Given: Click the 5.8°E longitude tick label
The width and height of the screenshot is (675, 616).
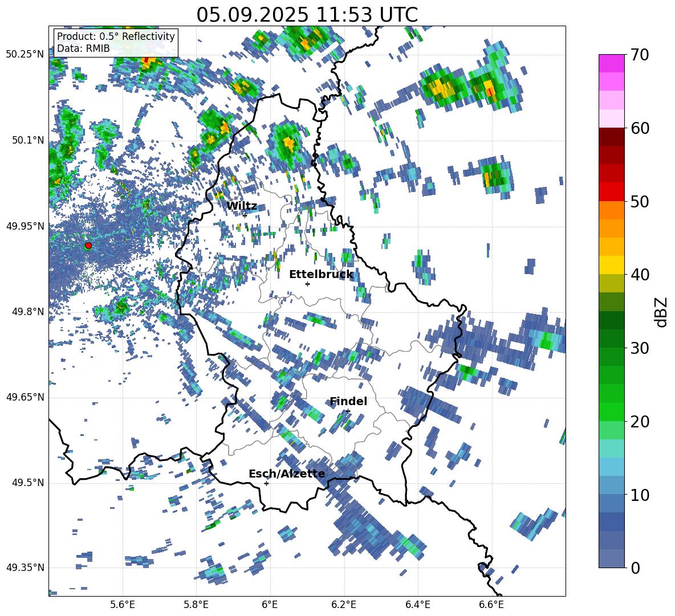Looking at the screenshot, I should [196, 605].
